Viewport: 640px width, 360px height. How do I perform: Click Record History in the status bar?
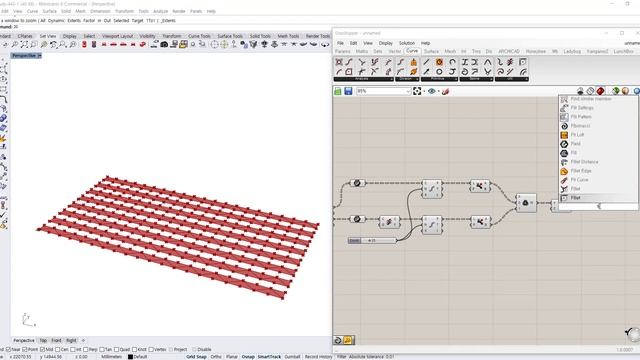coord(318,357)
